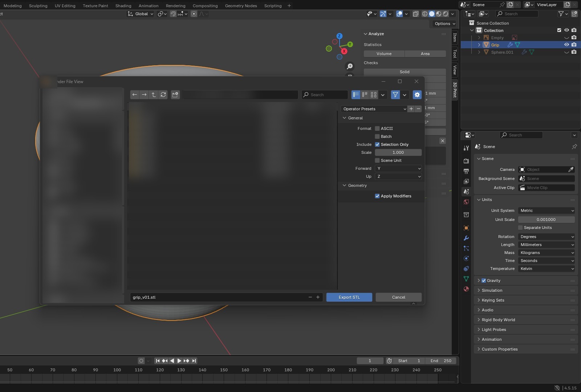Switch to Geometry Nodes workspace tab
This screenshot has height=392, width=581.
pyautogui.click(x=241, y=6)
